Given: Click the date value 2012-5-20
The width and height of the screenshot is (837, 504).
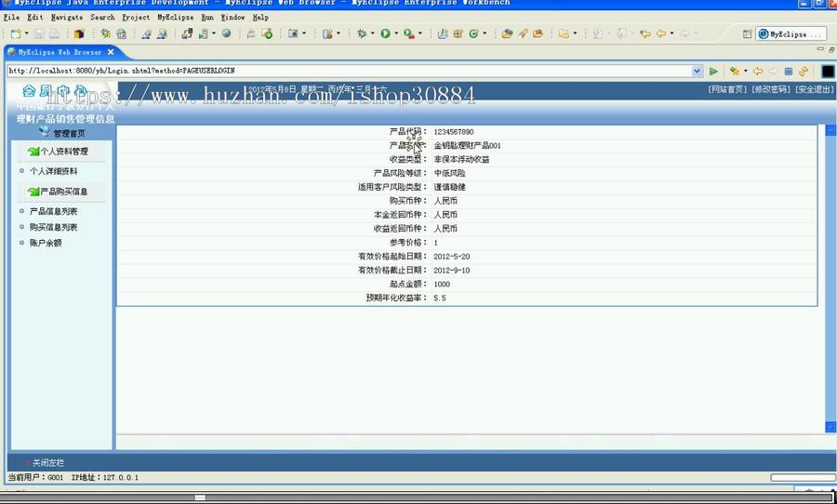Looking at the screenshot, I should point(452,257).
